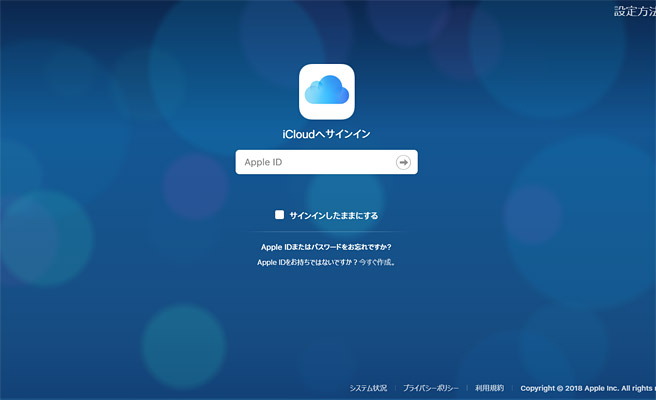Viewport: 656px width, 400px height.
Task: Open the 利用規約 footer link
Action: click(489, 388)
